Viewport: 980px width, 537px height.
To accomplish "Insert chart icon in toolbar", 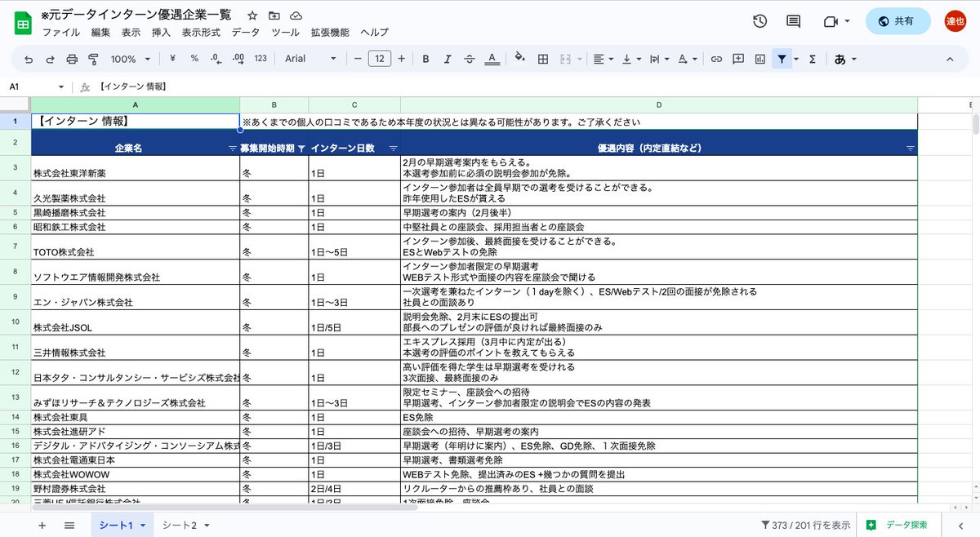I will click(x=760, y=59).
